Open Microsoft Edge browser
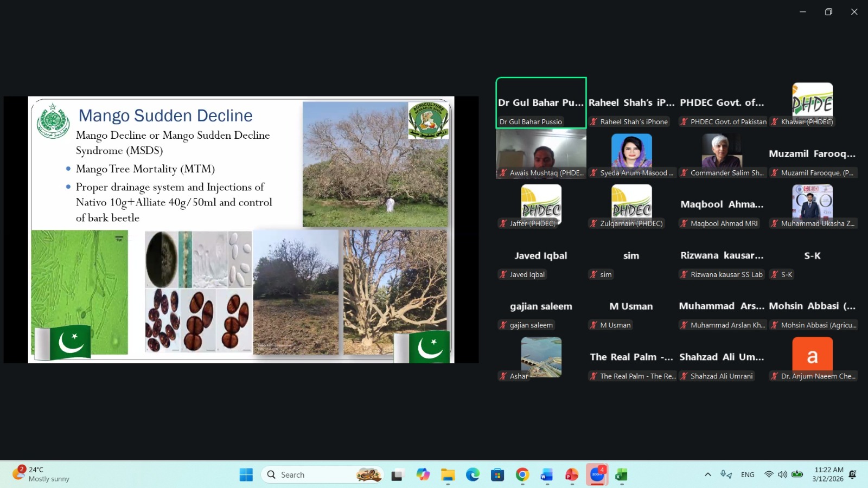This screenshot has width=868, height=488. (x=473, y=475)
